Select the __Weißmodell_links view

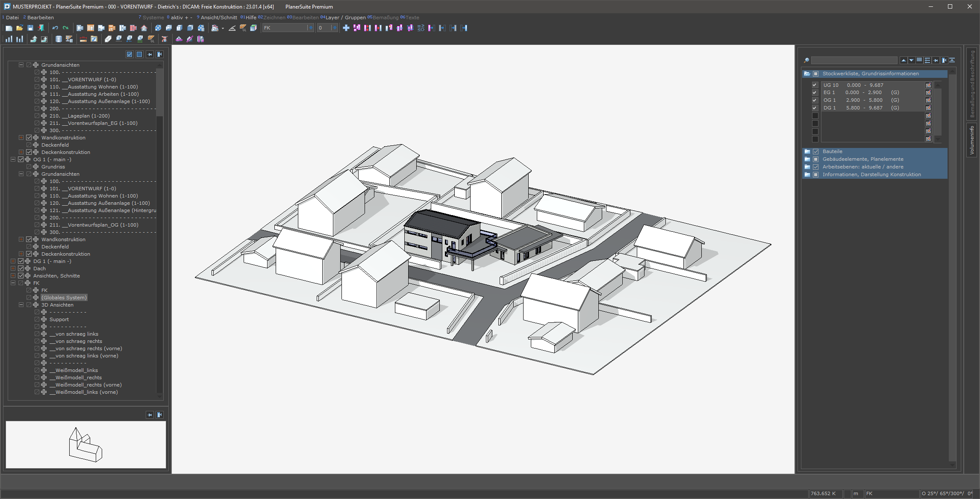[x=74, y=370]
